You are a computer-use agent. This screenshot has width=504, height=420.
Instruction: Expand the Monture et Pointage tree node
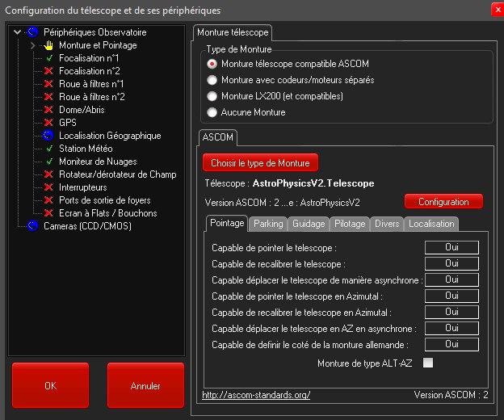tap(33, 45)
